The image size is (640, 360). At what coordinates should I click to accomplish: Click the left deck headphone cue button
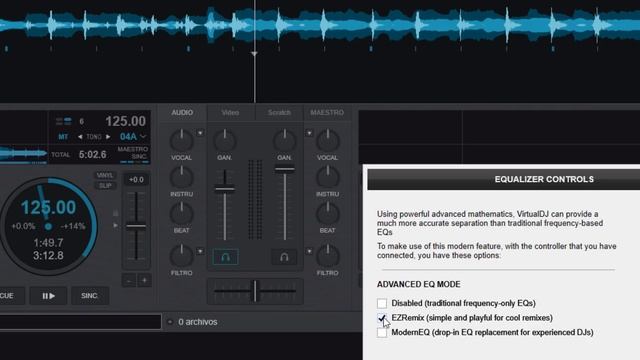225,257
